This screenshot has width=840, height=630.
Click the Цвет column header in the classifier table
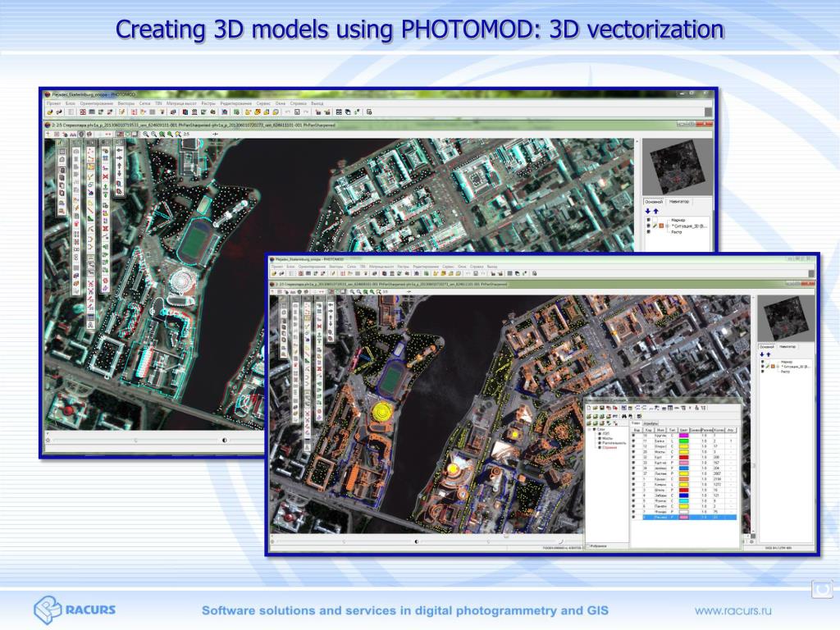coord(683,430)
